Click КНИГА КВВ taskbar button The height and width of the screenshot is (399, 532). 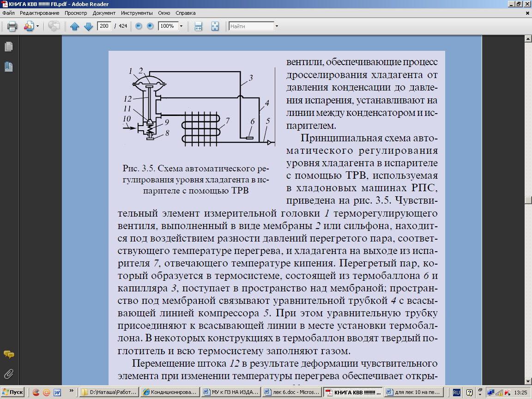pos(352,392)
